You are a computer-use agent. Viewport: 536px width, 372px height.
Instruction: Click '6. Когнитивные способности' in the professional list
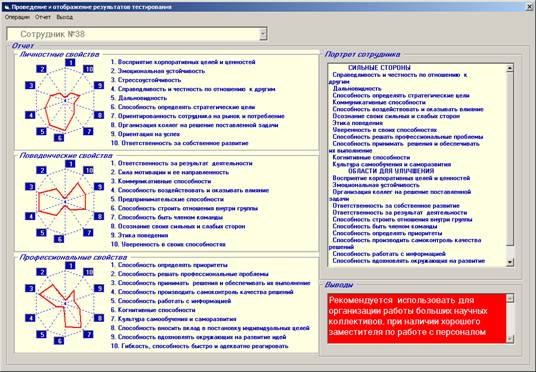pos(153,310)
